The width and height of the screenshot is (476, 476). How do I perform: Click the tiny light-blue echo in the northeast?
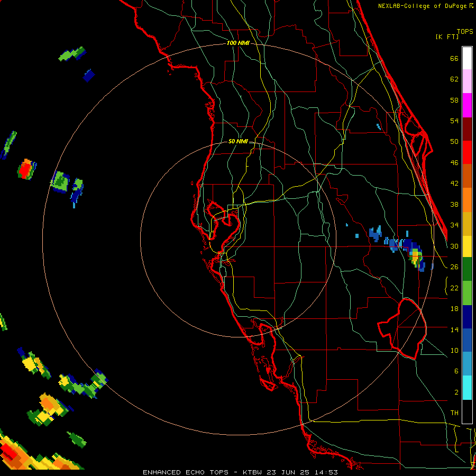click(x=379, y=126)
